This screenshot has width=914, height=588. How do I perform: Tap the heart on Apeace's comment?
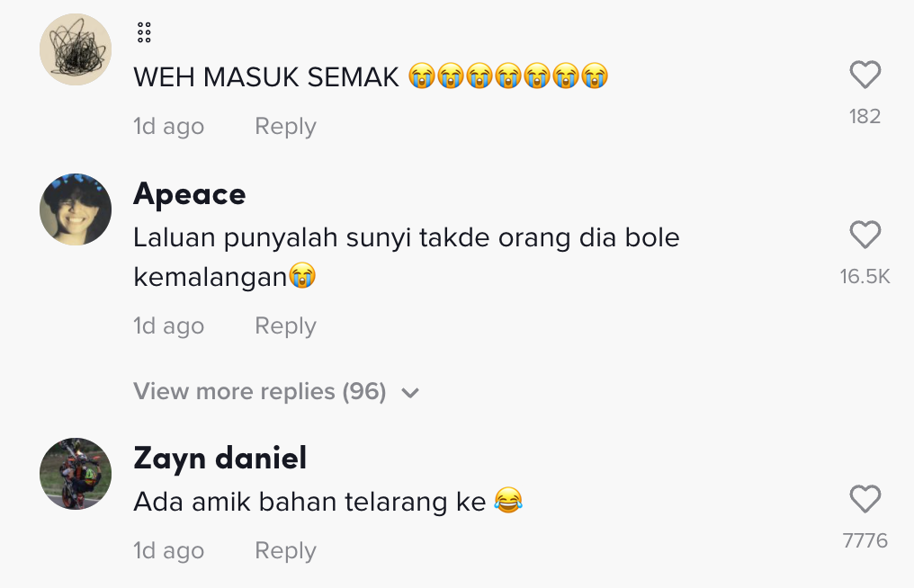(x=865, y=236)
